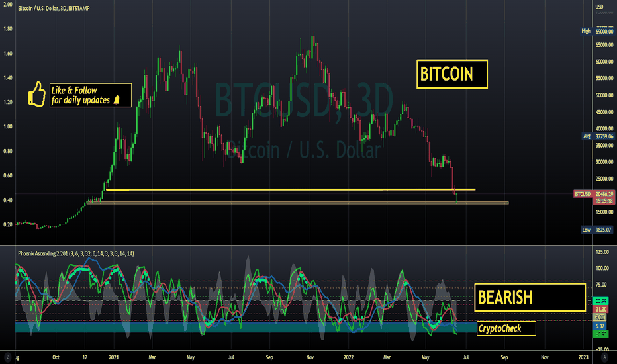This screenshot has width=617, height=364.
Task: Click the High 69000.00 price label
Action: tap(598, 31)
